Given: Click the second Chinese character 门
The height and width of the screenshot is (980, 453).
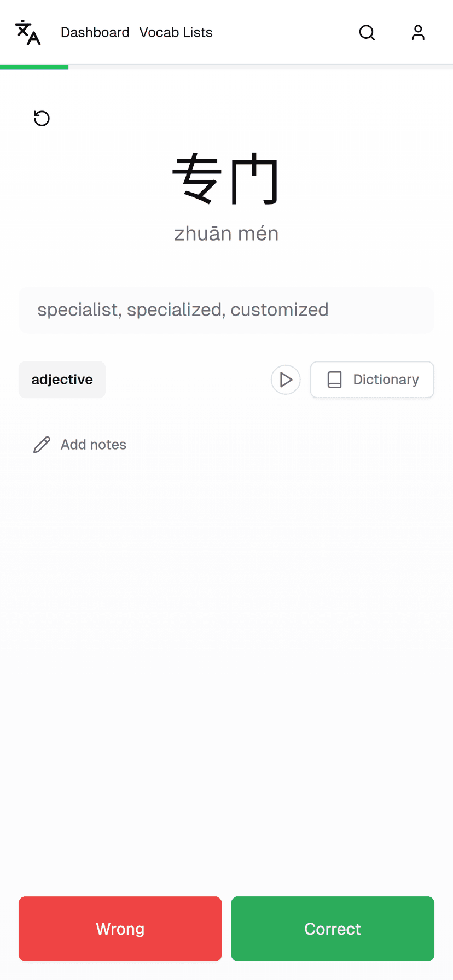Looking at the screenshot, I should [x=255, y=179].
